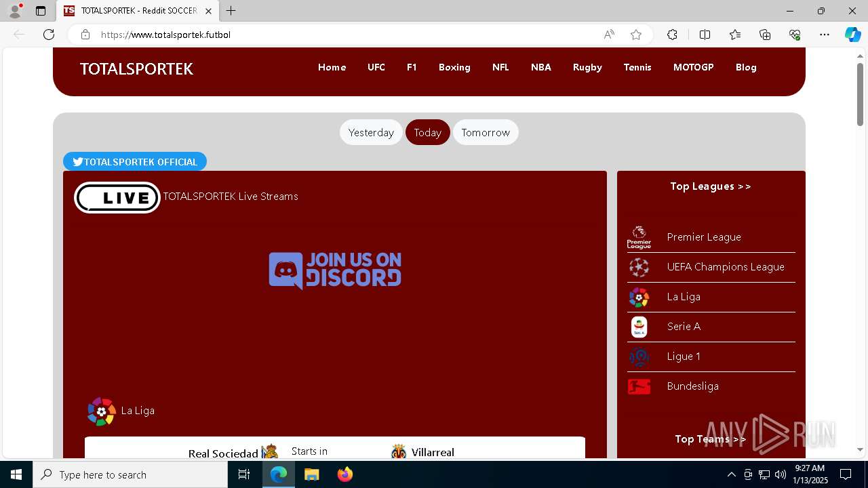Click the Join Us On Discord banner
The width and height of the screenshot is (868, 488).
click(335, 270)
